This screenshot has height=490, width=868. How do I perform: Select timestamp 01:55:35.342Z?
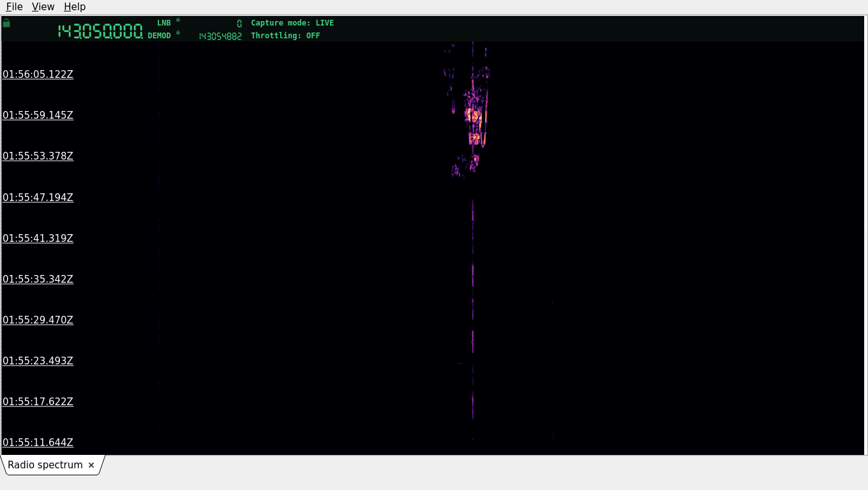[38, 279]
